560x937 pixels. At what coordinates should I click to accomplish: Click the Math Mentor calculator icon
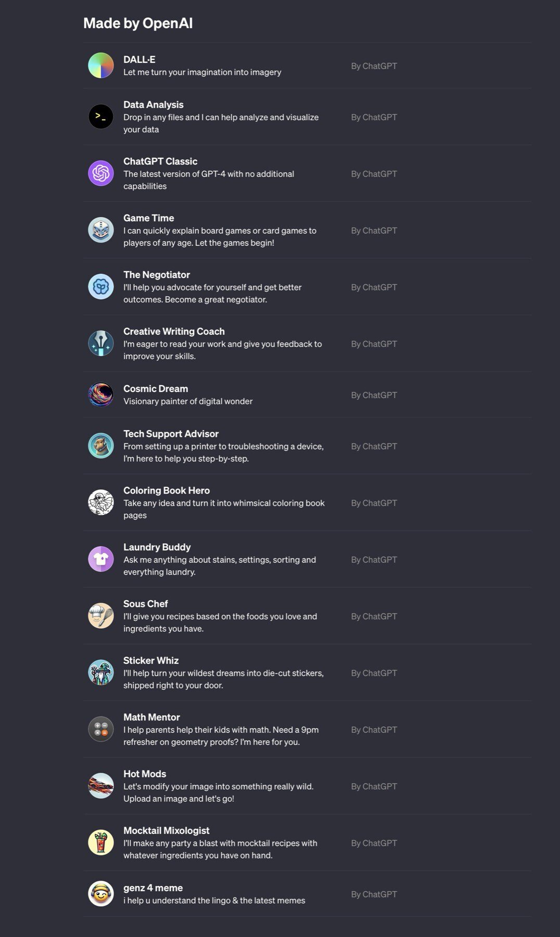[x=101, y=729]
